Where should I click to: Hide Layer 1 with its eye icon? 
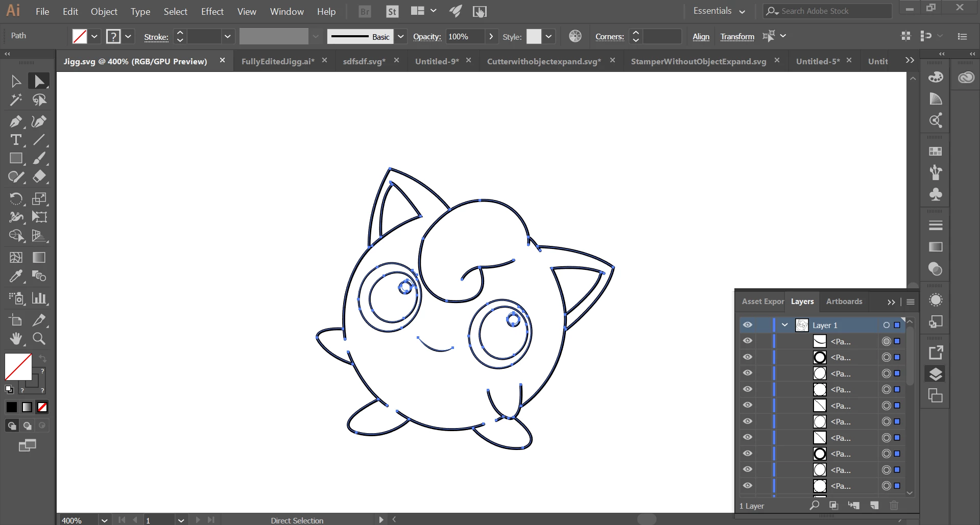[748, 325]
